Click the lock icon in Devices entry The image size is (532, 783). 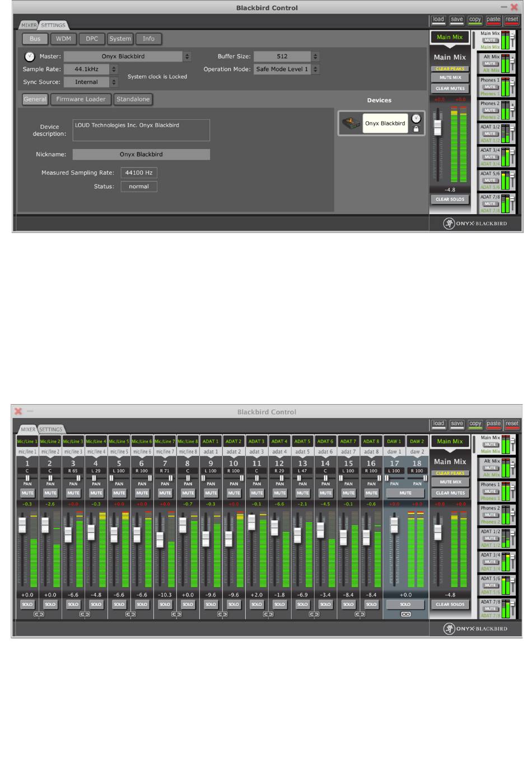(x=416, y=129)
